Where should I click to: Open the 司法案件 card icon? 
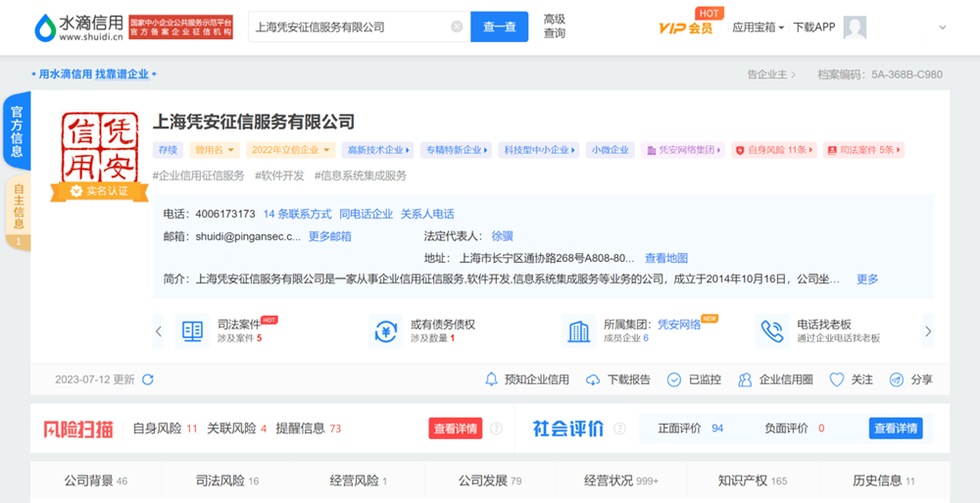pyautogui.click(x=192, y=331)
